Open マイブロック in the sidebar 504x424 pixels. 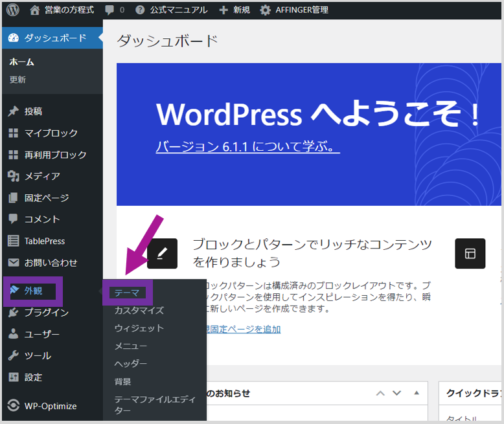52,133
